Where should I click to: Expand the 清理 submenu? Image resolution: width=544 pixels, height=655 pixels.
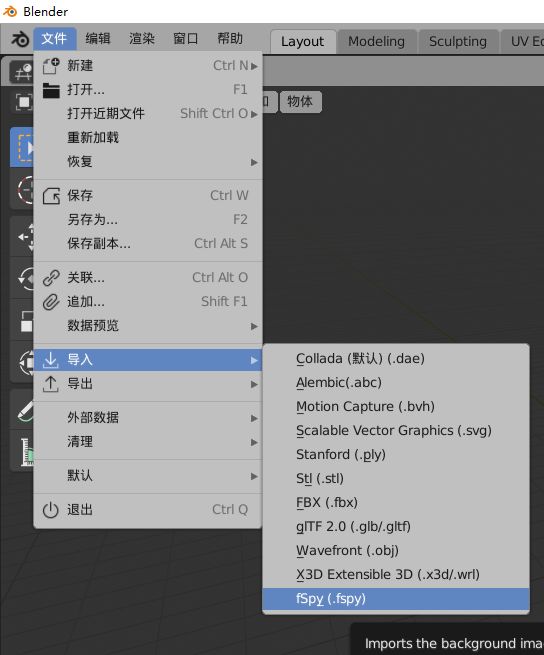[x=148, y=442]
